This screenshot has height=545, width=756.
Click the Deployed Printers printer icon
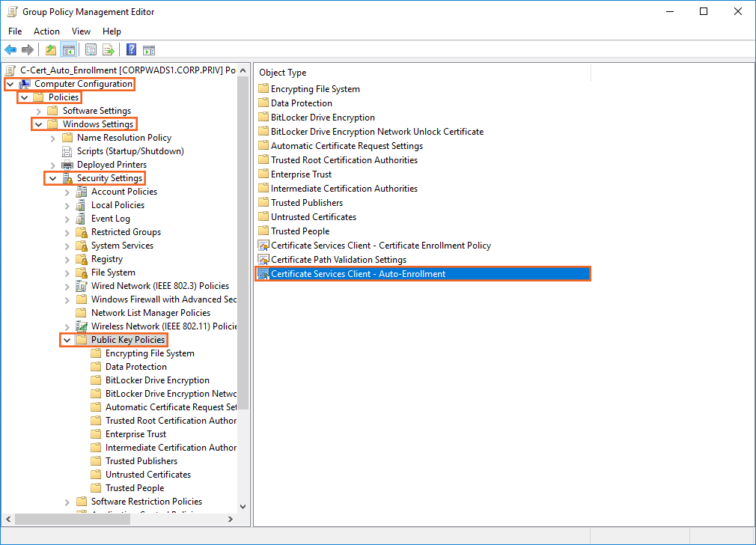[67, 165]
